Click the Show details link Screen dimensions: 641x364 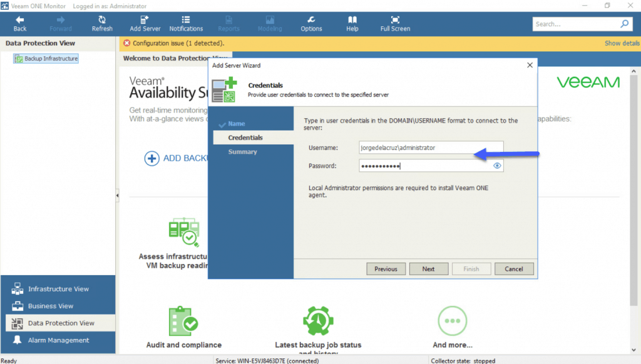622,43
